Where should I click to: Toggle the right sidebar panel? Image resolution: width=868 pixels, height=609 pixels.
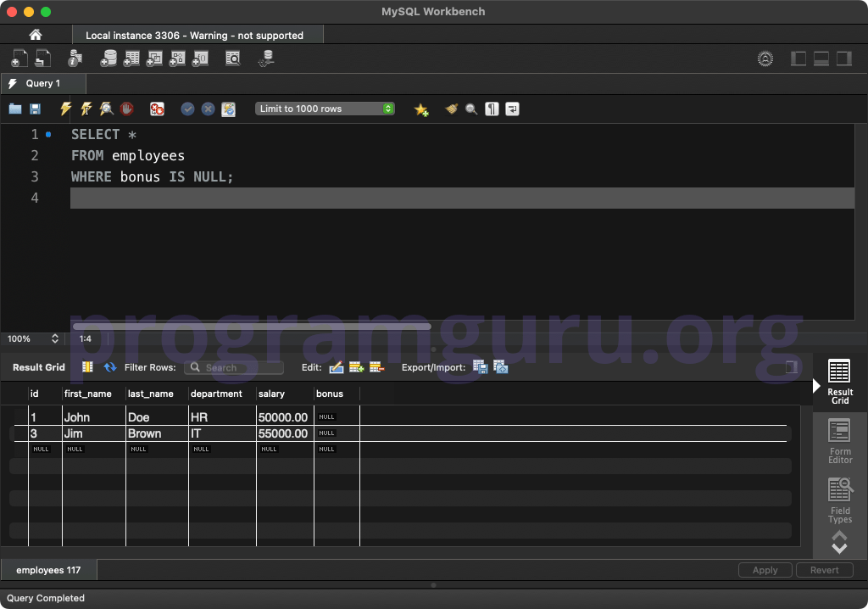(844, 59)
